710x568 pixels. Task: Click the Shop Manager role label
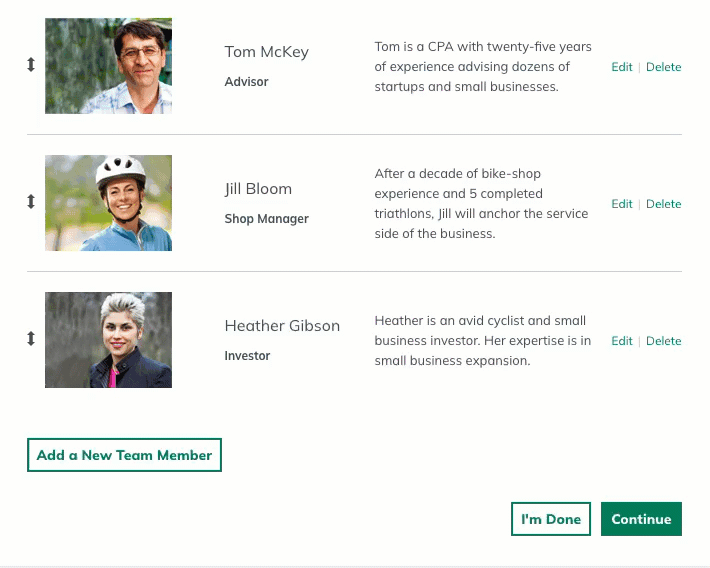pos(267,219)
